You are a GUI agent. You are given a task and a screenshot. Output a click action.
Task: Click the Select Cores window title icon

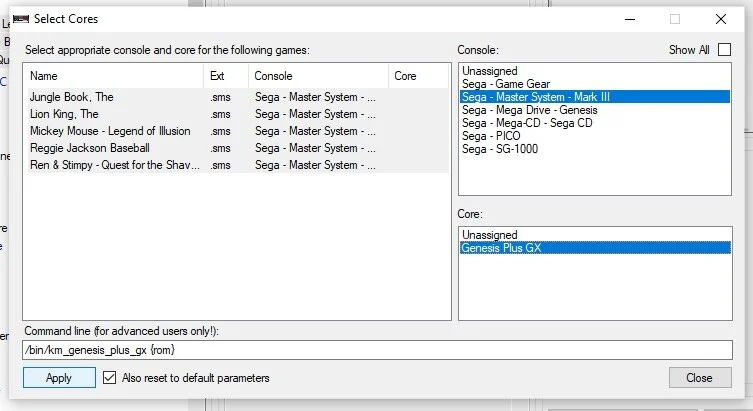pos(21,19)
